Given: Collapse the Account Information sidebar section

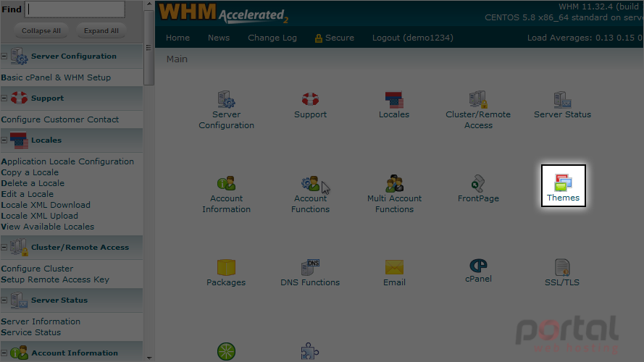Looking at the screenshot, I should point(4,353).
